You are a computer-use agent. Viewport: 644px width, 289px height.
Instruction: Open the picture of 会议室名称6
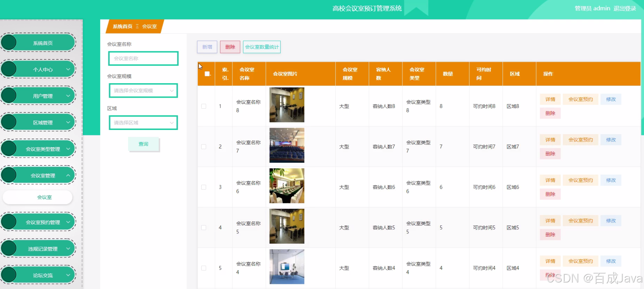pyautogui.click(x=287, y=186)
